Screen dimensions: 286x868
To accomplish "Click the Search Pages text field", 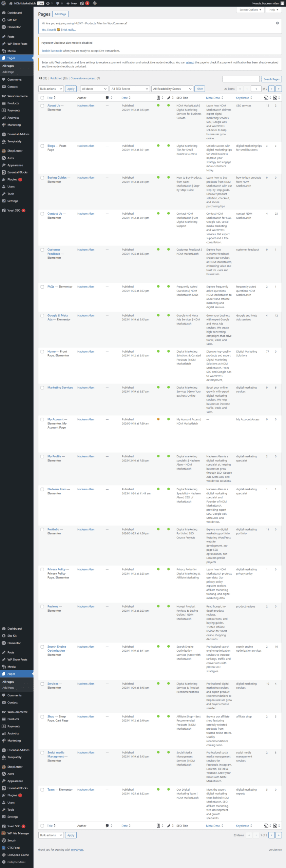I will tap(241, 79).
